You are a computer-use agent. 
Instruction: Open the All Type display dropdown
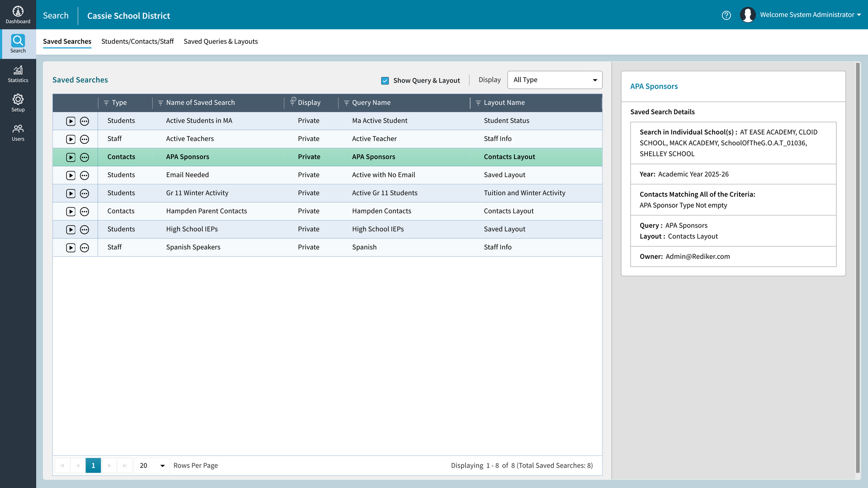[x=555, y=80]
